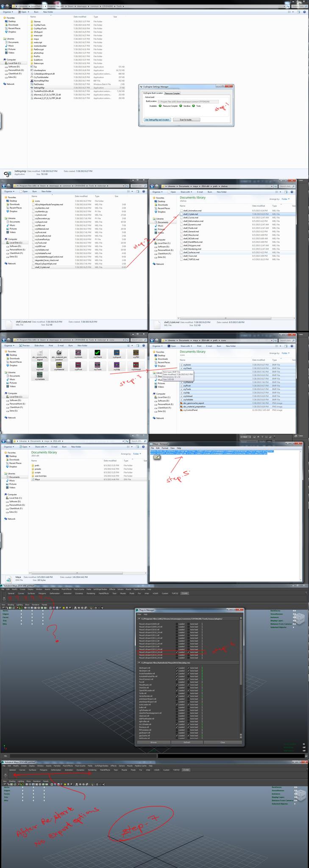Click Browse button in Plug-in Manager
The height and width of the screenshot is (868, 309).
153,742
